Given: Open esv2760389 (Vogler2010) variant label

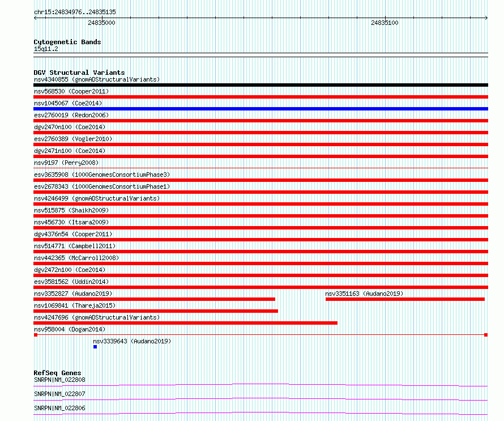Looking at the screenshot, I should point(73,139).
